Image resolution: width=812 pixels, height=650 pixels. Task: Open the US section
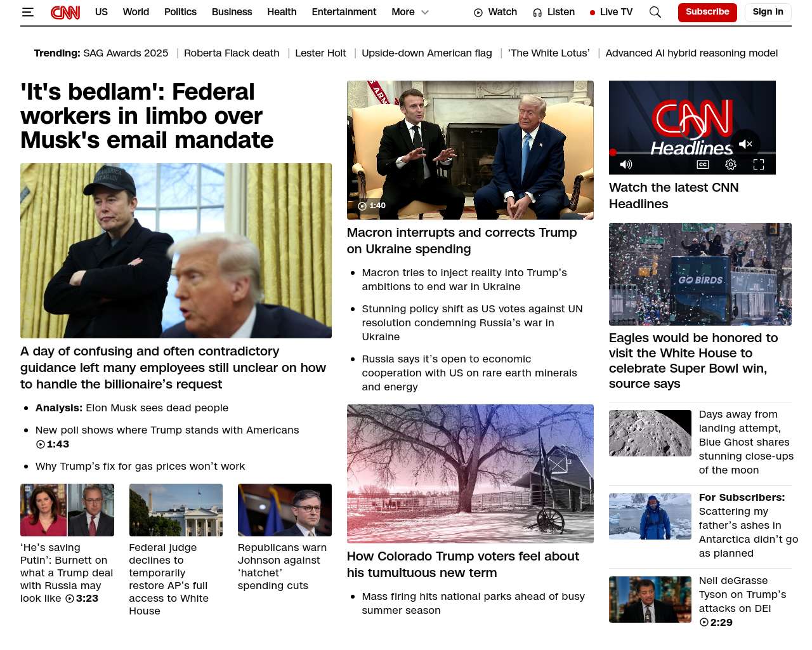(101, 12)
